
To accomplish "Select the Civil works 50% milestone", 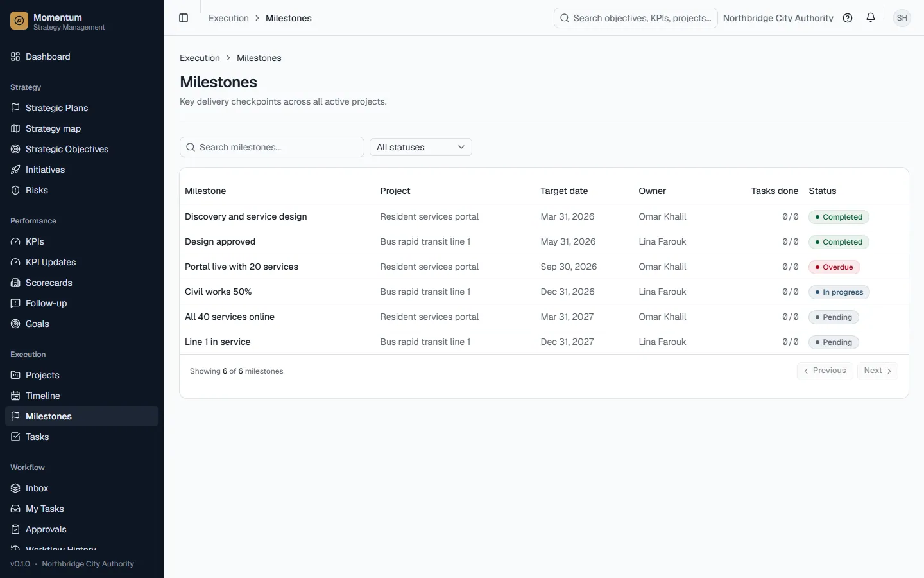I will (218, 292).
